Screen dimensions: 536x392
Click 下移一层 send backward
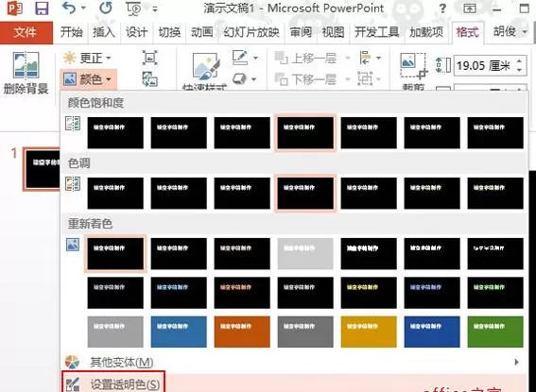pyautogui.click(x=306, y=79)
